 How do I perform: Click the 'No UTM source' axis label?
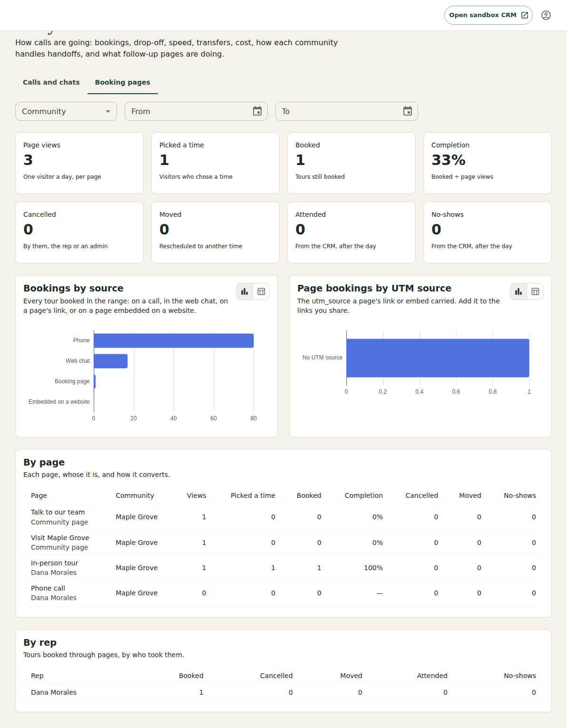pos(323,358)
